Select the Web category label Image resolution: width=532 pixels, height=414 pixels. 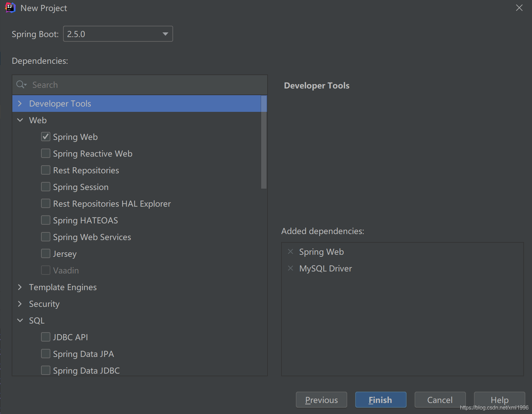pyautogui.click(x=38, y=120)
